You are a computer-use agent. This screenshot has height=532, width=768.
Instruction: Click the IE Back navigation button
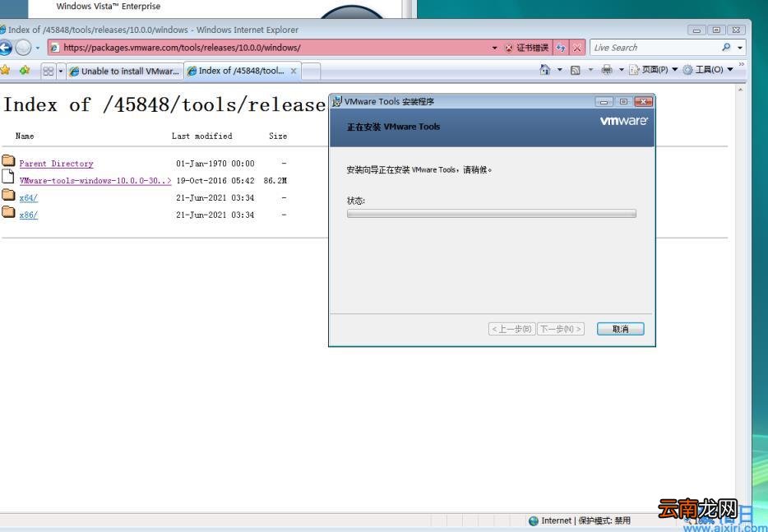(5, 48)
